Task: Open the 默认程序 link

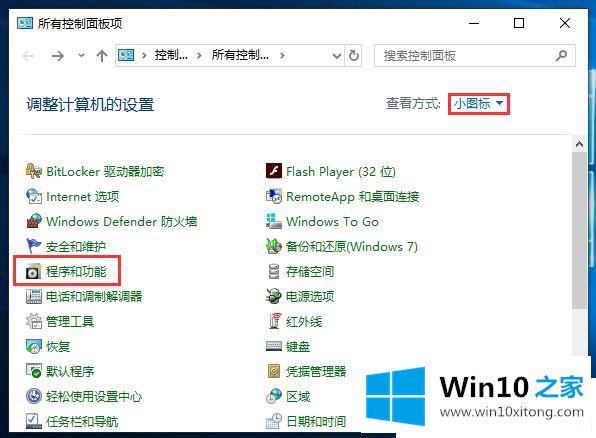Action: tap(70, 371)
